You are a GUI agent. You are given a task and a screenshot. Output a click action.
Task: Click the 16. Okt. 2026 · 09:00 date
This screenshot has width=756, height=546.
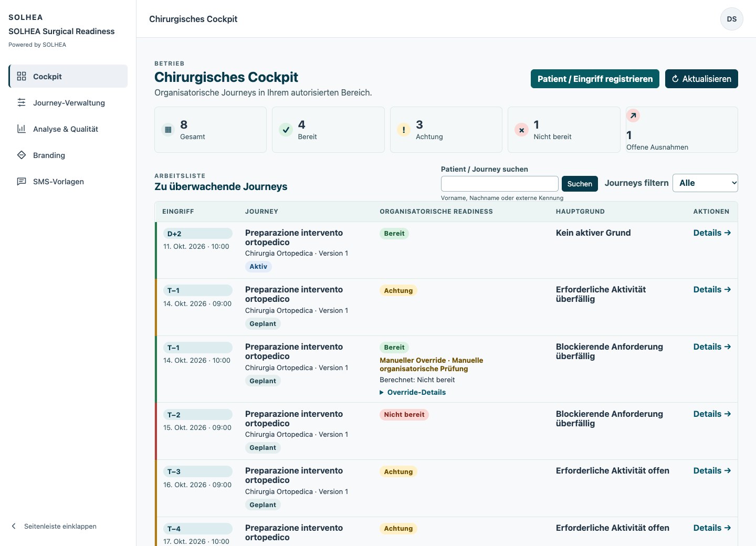click(197, 485)
